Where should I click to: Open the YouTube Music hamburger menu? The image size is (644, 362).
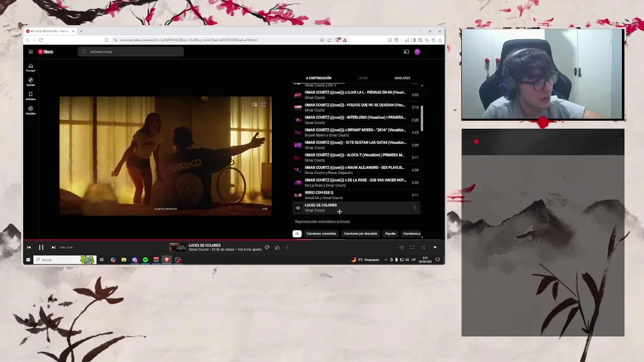point(31,52)
